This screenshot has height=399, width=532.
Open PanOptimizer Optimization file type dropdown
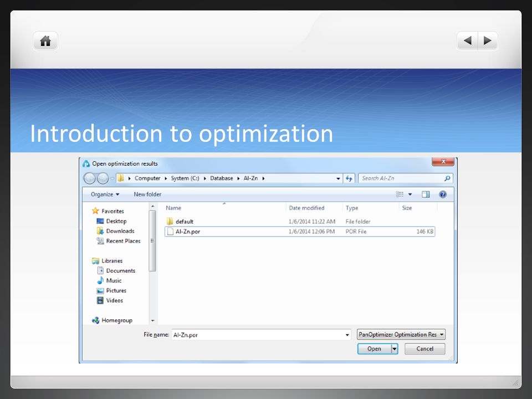(401, 335)
